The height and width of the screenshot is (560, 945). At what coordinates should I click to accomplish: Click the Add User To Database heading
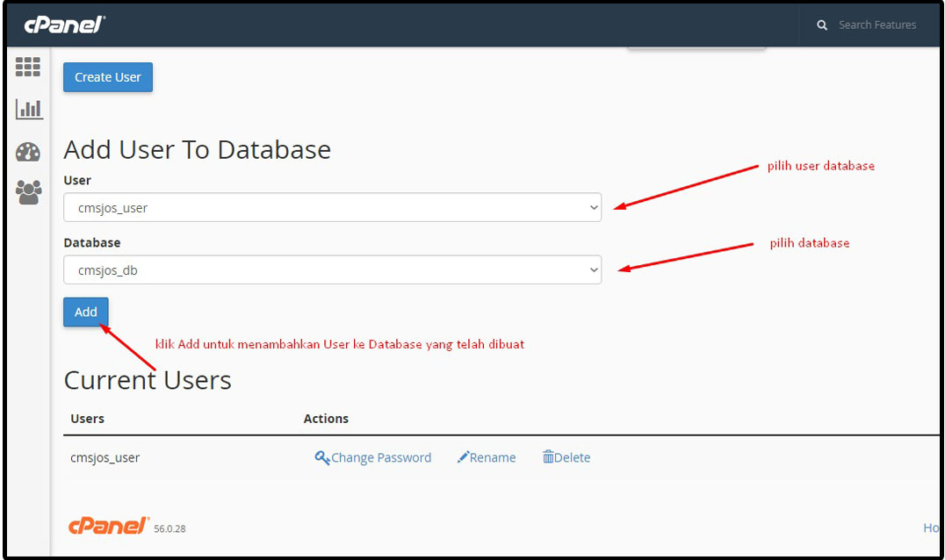[197, 149]
